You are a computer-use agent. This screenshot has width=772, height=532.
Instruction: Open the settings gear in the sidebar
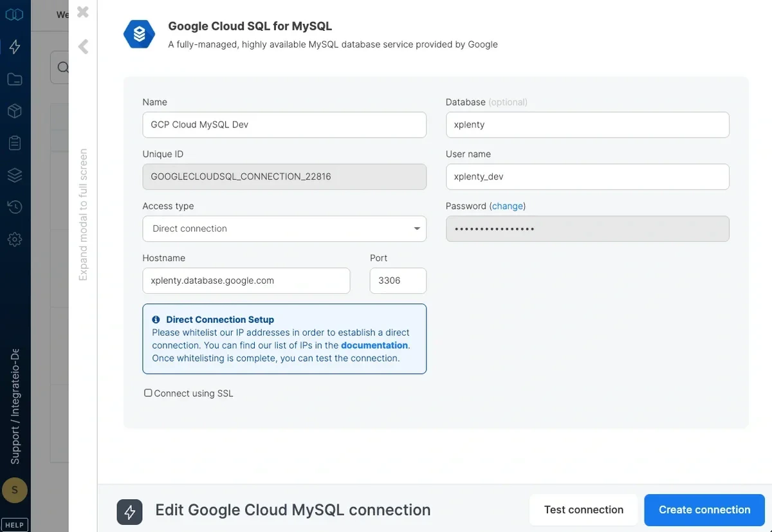click(x=14, y=239)
